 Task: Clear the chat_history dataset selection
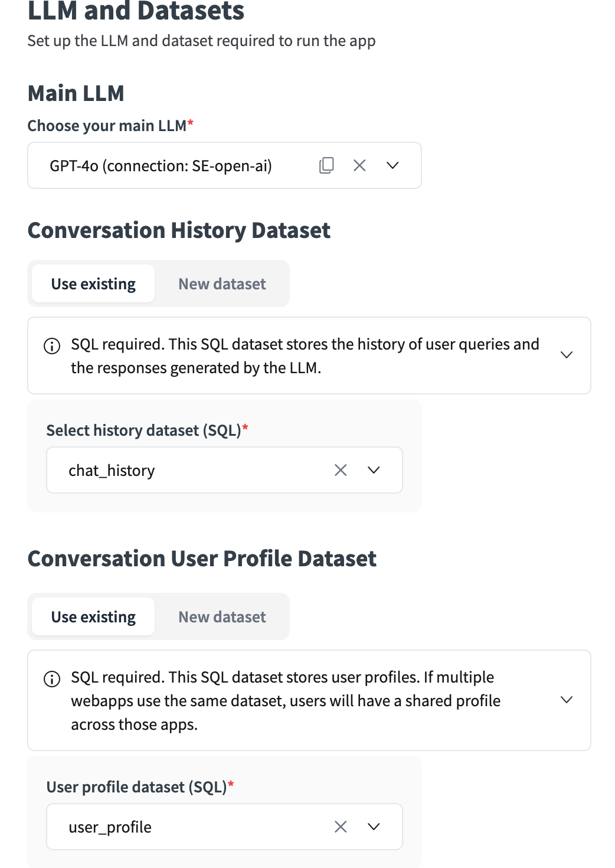pos(341,470)
